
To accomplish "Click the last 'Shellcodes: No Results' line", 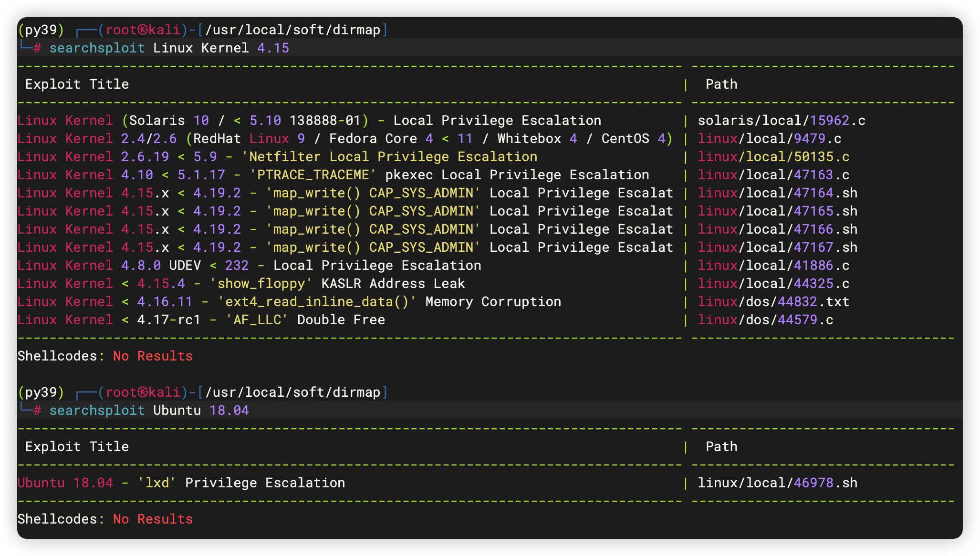I will coord(105,519).
